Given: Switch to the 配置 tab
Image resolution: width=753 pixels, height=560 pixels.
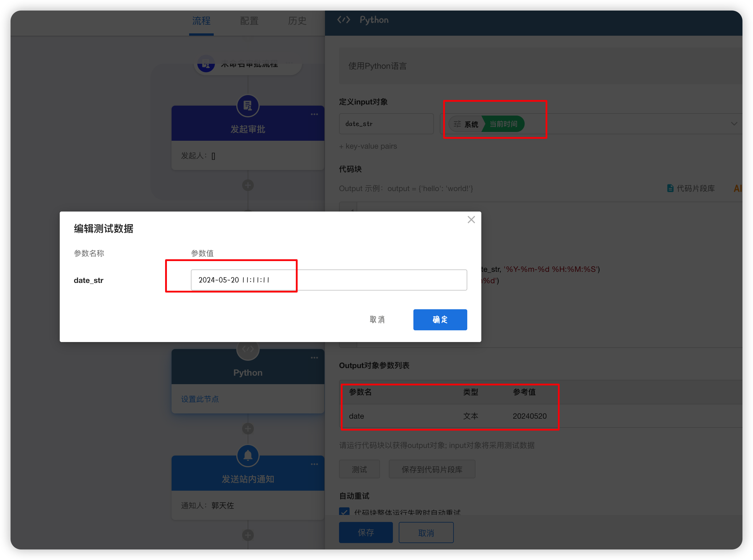Looking at the screenshot, I should point(249,21).
